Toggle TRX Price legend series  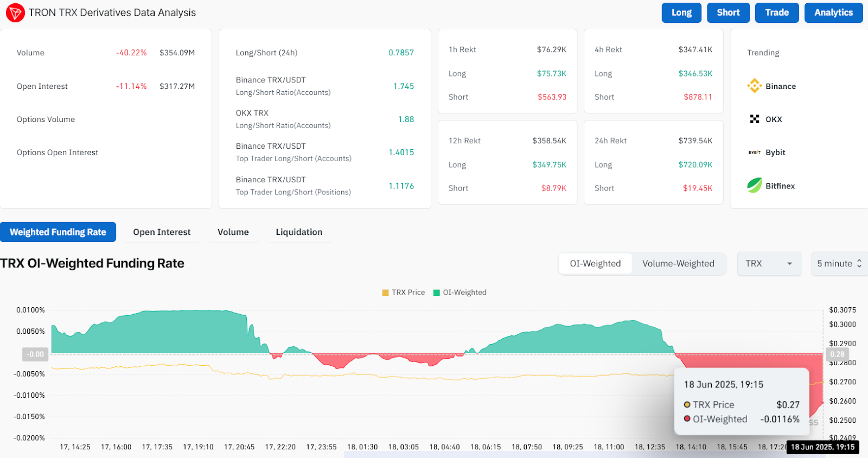(x=403, y=292)
